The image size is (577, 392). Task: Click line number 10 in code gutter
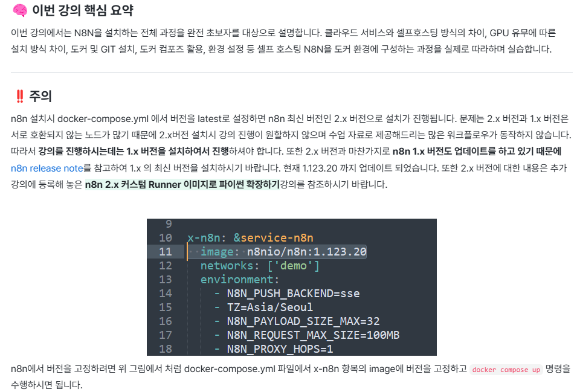pyautogui.click(x=165, y=237)
